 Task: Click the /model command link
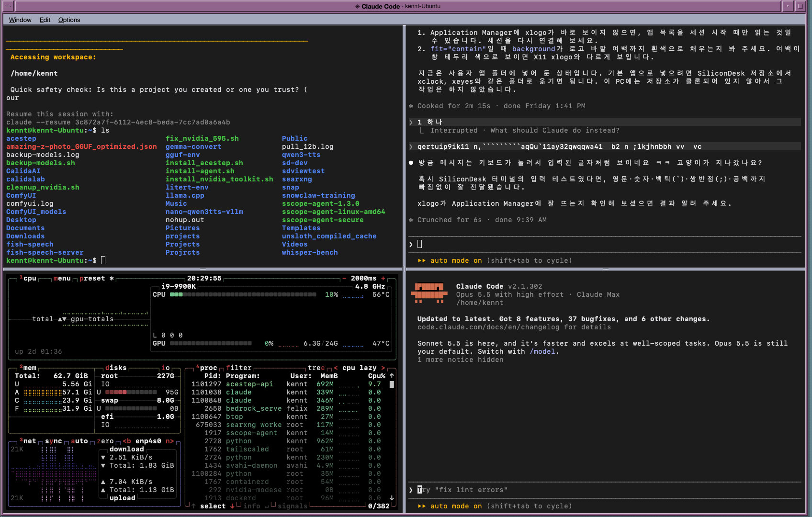click(542, 351)
